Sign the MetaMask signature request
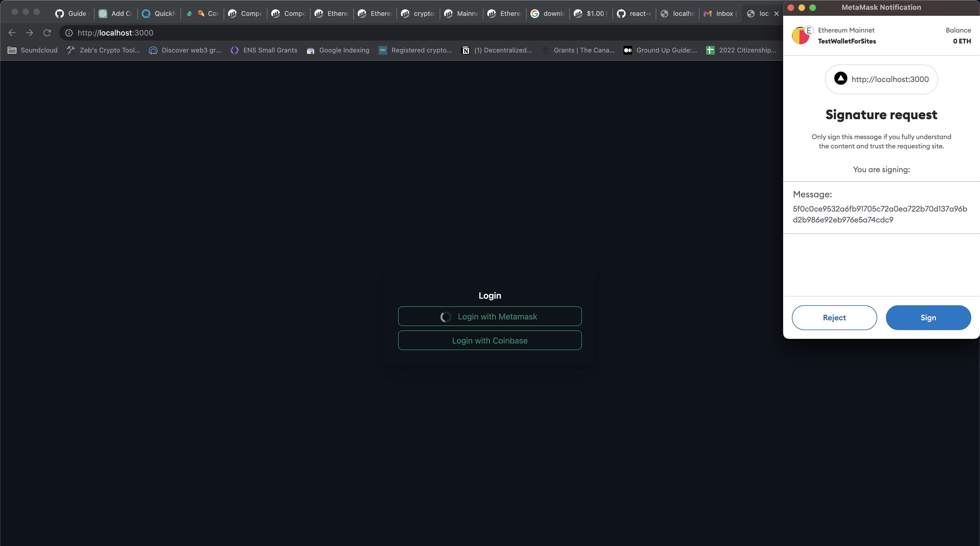Viewport: 980px width, 546px height. tap(928, 318)
